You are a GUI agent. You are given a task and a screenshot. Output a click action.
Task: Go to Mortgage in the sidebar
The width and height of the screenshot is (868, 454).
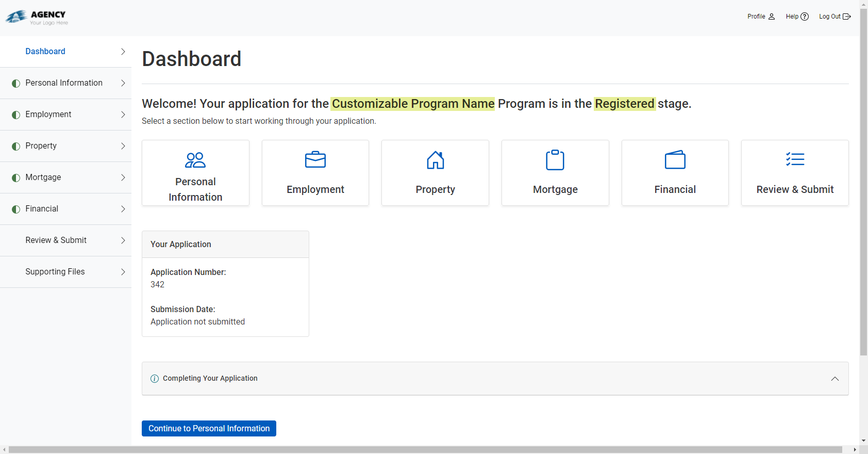pos(43,177)
